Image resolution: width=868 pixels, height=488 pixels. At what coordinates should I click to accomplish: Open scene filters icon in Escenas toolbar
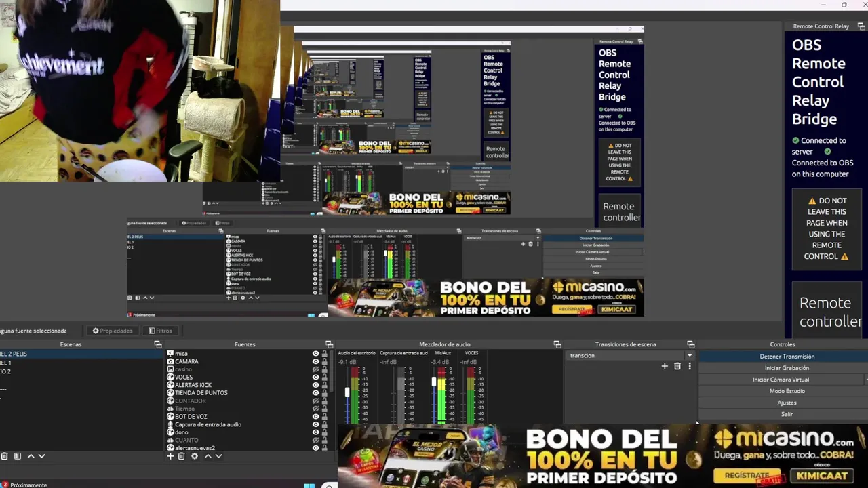tap(18, 456)
